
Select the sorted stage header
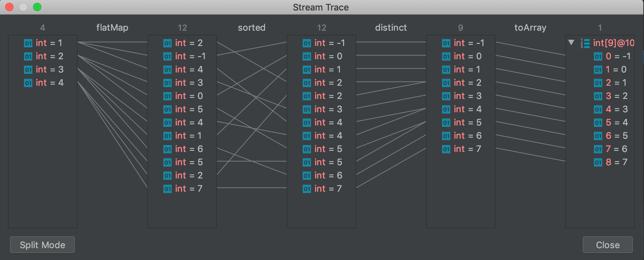coord(252,28)
